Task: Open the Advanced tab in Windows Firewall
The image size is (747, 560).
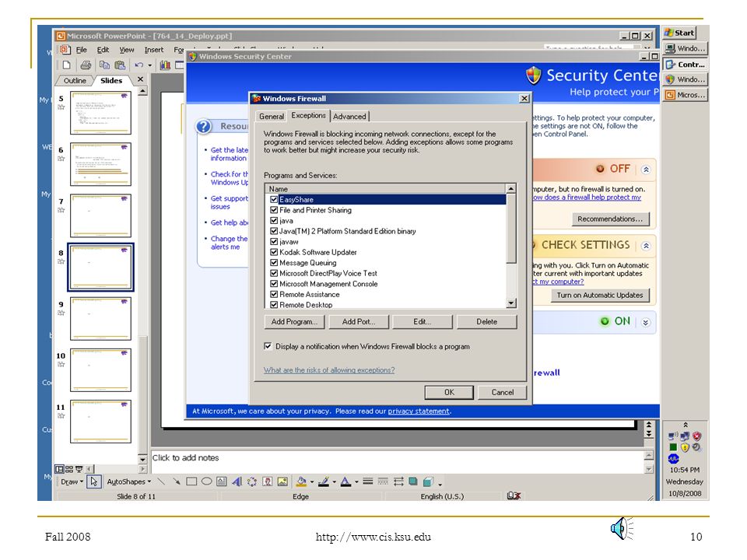Action: tap(349, 116)
